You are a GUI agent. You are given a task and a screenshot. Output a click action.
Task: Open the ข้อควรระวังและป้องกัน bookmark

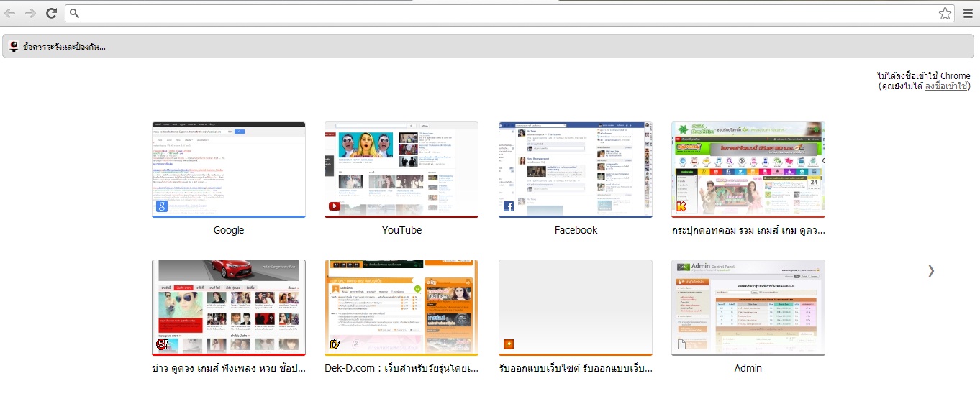click(64, 47)
